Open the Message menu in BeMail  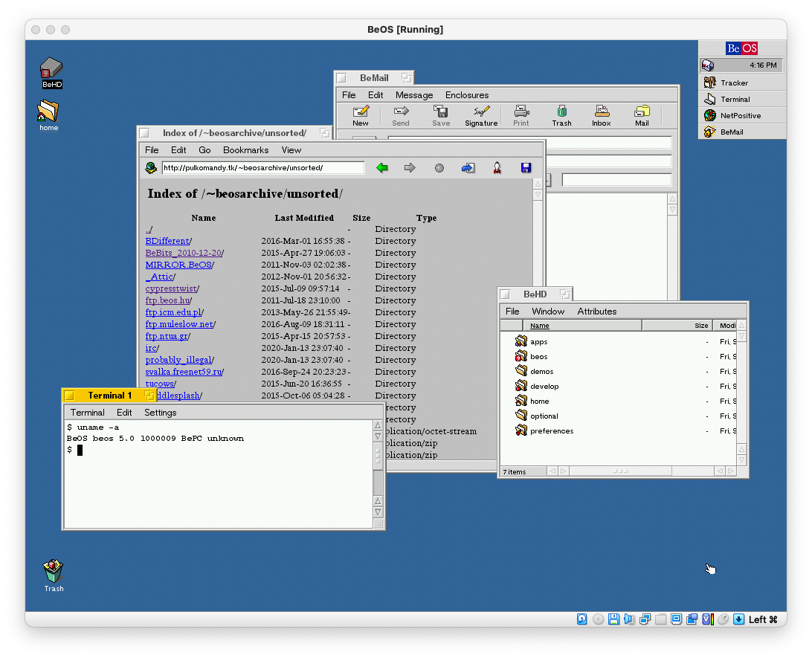413,95
